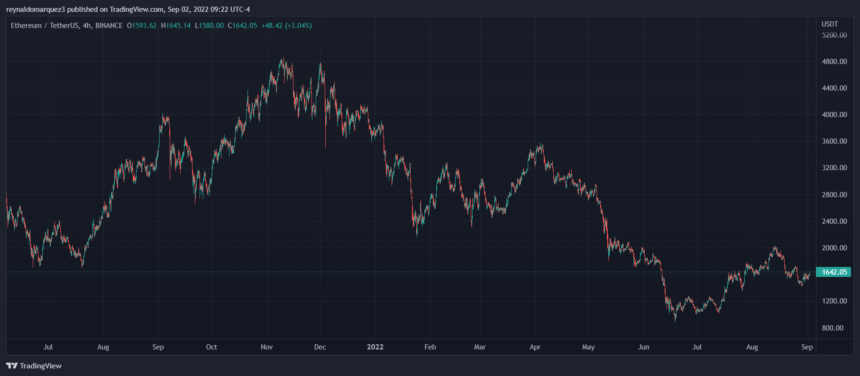The width and height of the screenshot is (860, 376).
Task: Click the Dec time axis label
Action: [x=320, y=347]
